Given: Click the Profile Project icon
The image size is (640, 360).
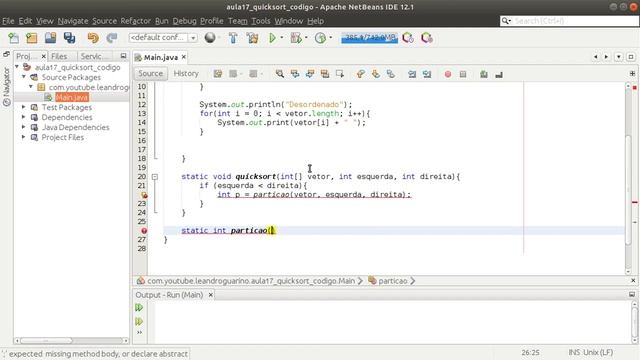Looking at the screenshot, I should pos(320,38).
